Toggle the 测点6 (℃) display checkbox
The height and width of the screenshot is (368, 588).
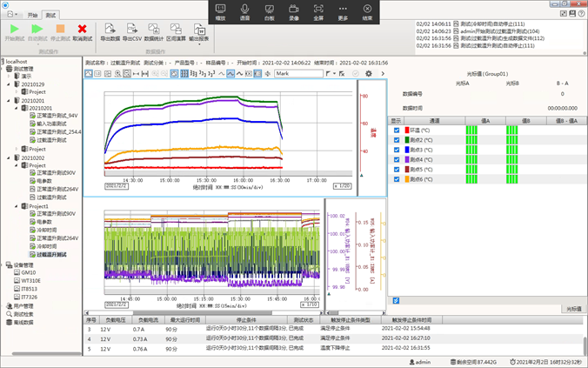[x=397, y=179]
